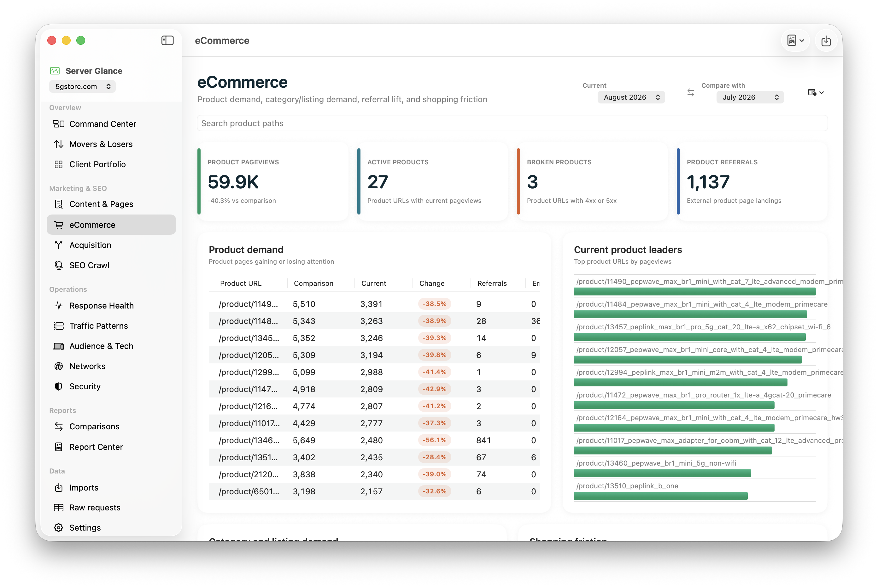Click the Audience & Tech devices icon

tap(58, 346)
